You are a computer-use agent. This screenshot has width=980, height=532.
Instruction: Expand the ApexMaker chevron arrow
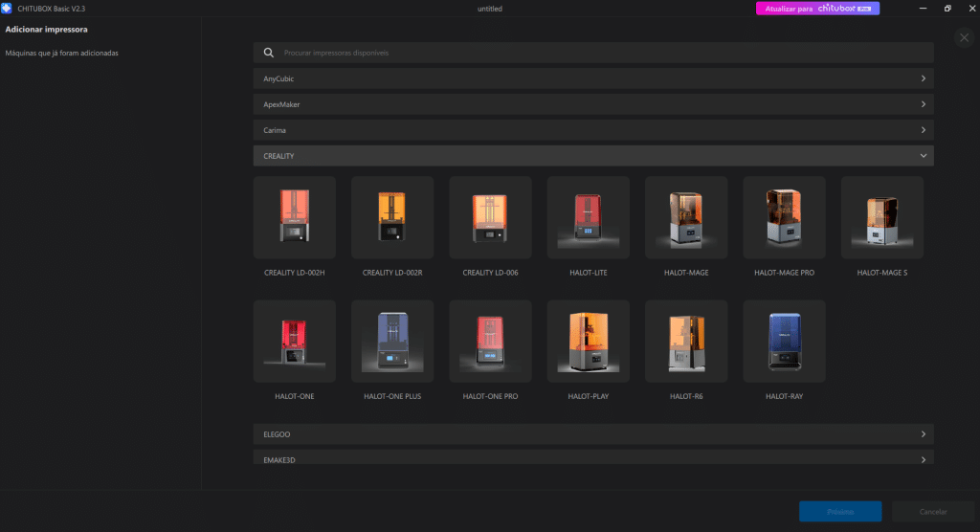pos(924,104)
